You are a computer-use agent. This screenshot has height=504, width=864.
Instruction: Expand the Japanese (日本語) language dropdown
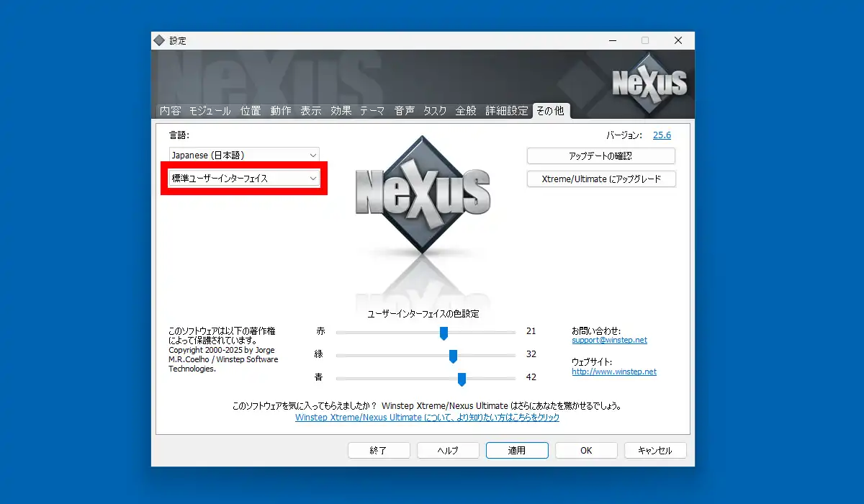click(245, 155)
